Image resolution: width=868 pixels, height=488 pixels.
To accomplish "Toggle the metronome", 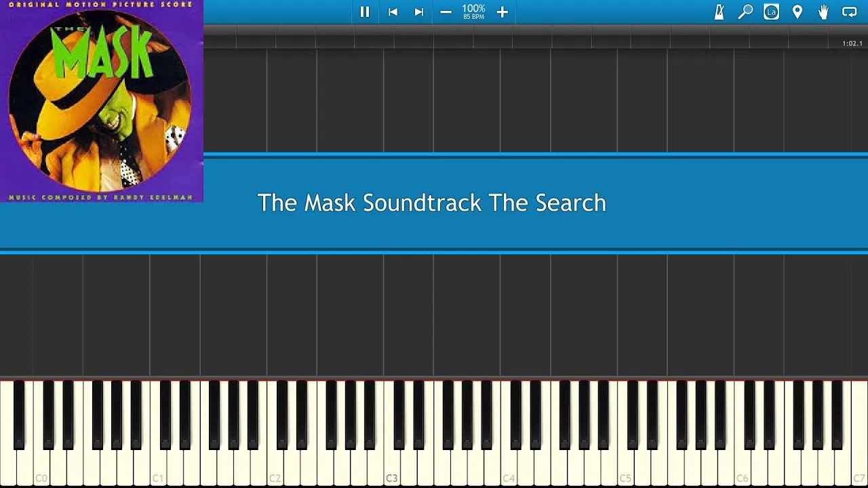I will click(x=719, y=12).
